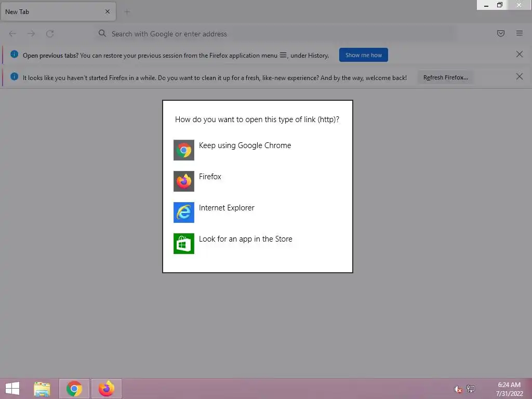
Task: Focus the Search with Google address bar
Action: (x=275, y=34)
